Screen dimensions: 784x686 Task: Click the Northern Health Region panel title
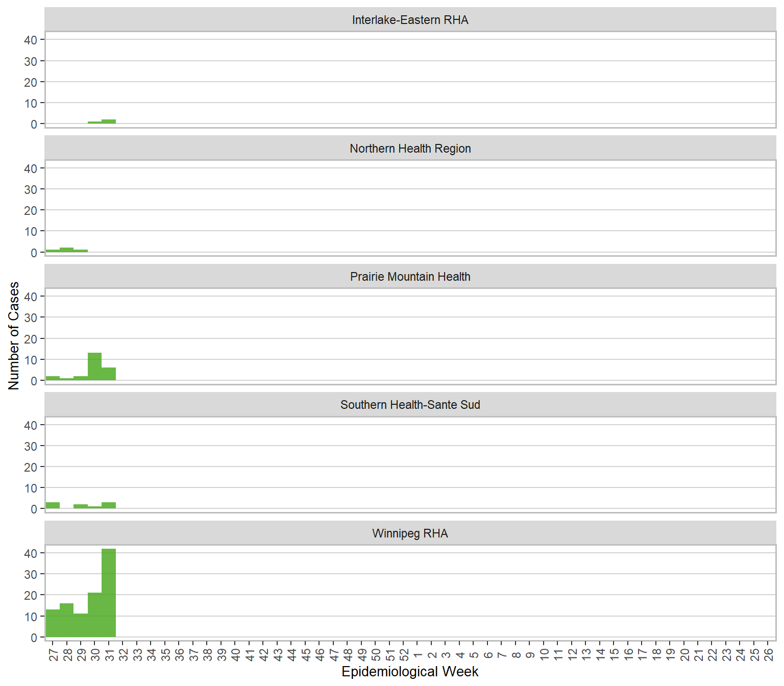410,149
